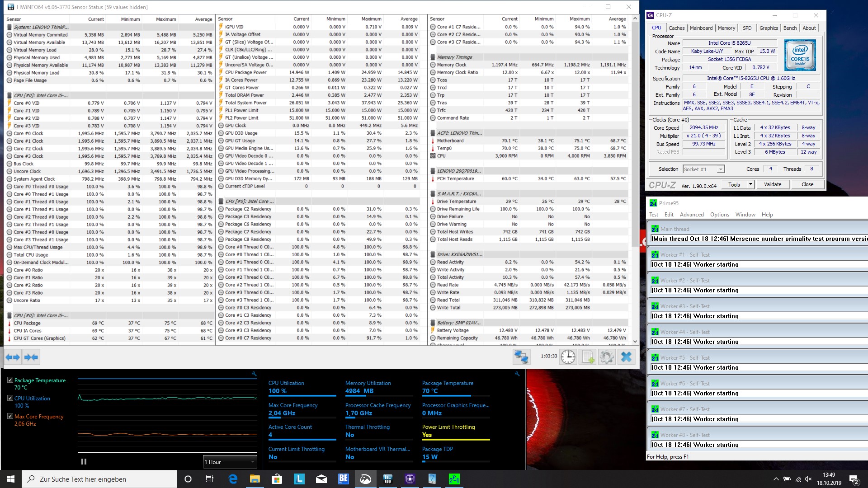Pause the graph with pause button

point(84,461)
